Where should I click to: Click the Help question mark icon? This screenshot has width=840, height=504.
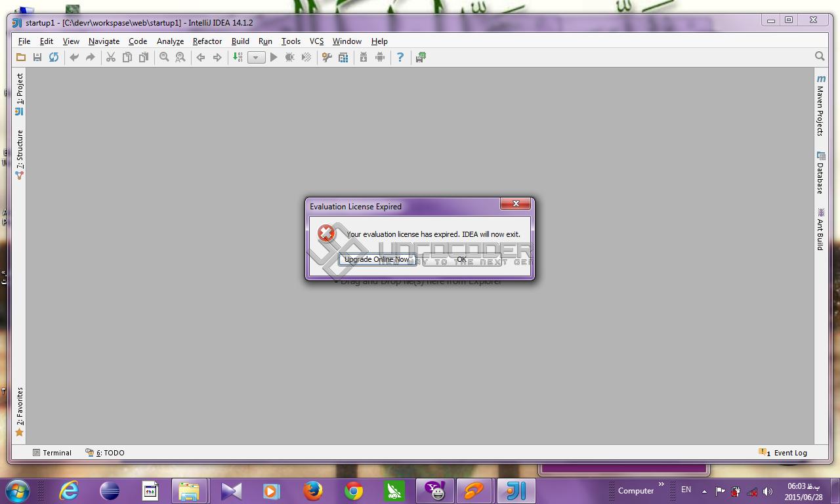point(400,58)
